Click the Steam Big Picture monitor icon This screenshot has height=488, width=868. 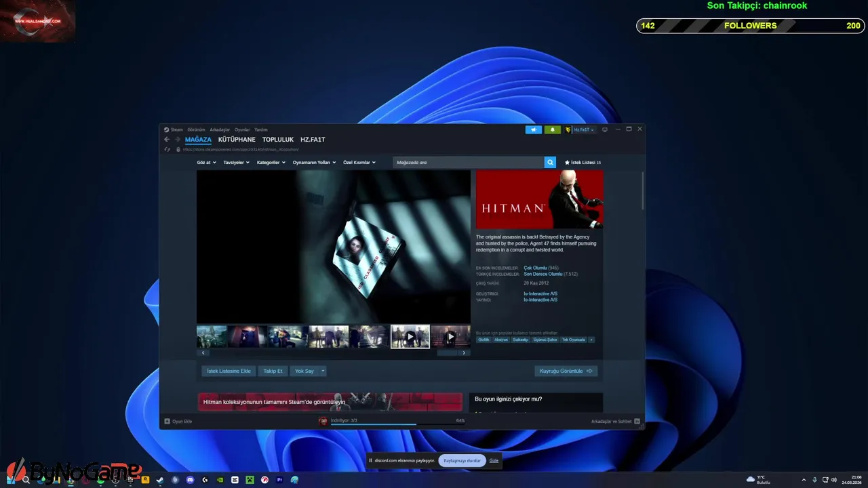[x=605, y=129]
